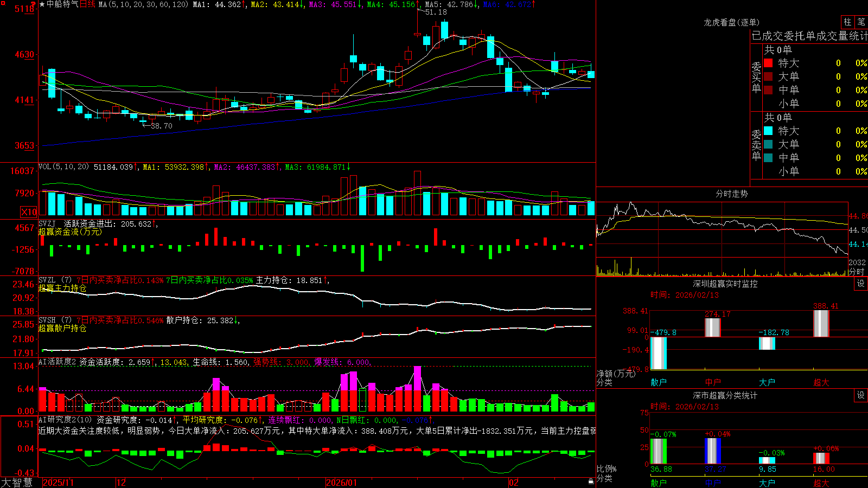Click the dark red 大单 swatch under 委买单

768,76
